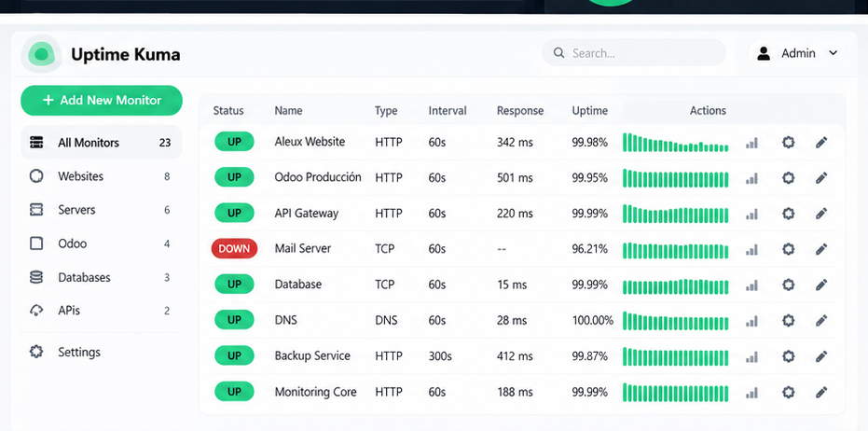Viewport: 868px width, 431px height.
Task: Expand the Admin account dropdown chevron
Action: click(x=834, y=53)
